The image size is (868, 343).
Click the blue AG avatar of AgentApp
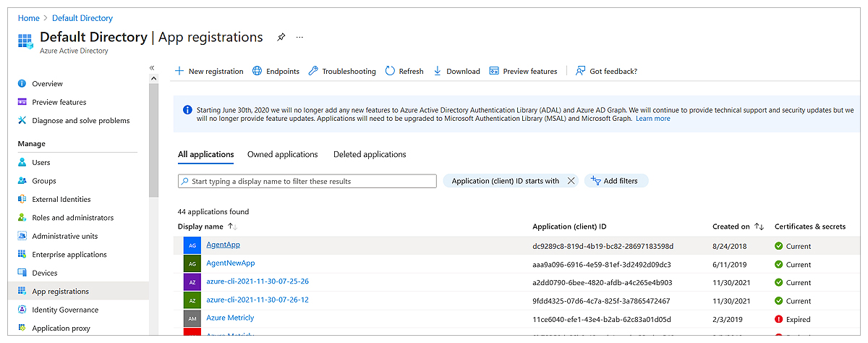point(192,246)
